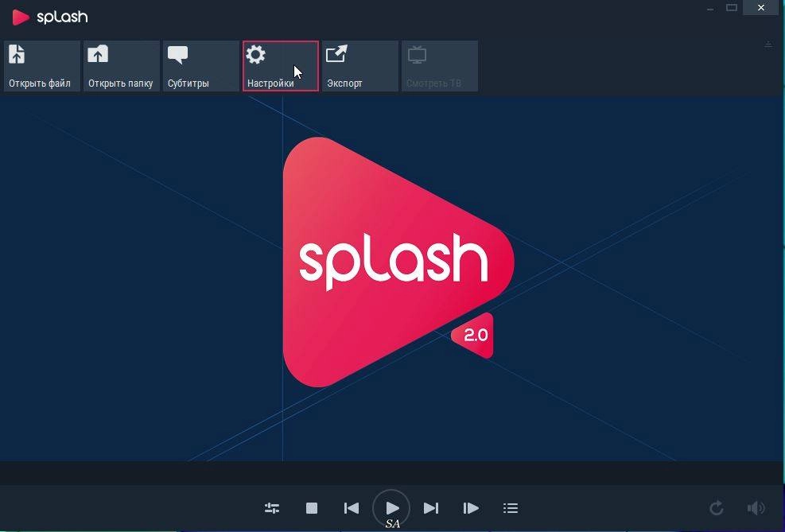Open the Открыть файл button

(x=42, y=66)
